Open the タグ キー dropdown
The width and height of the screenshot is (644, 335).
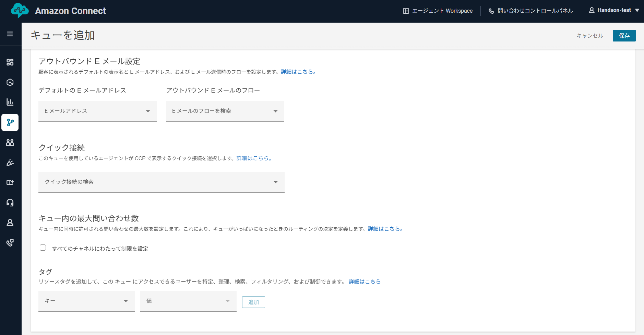coord(86,301)
